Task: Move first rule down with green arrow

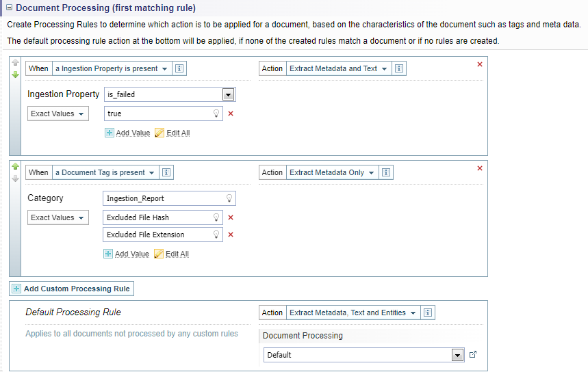Action: coord(16,75)
